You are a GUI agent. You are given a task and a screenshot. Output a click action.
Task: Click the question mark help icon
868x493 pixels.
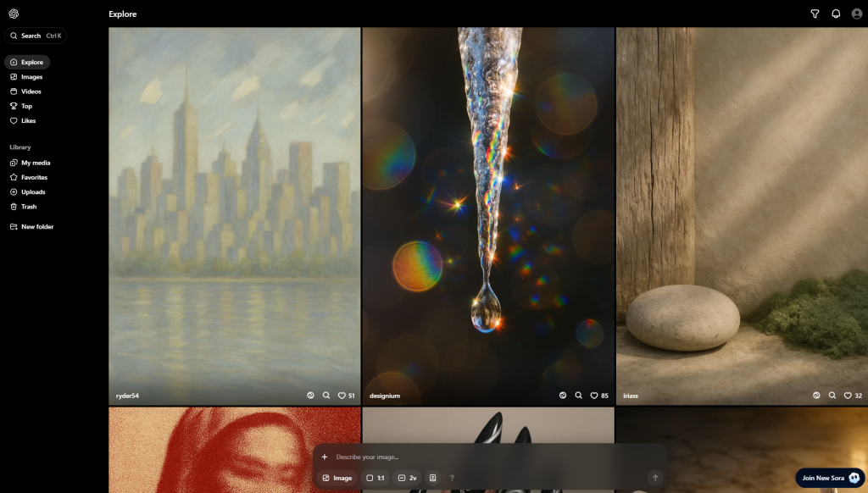452,478
